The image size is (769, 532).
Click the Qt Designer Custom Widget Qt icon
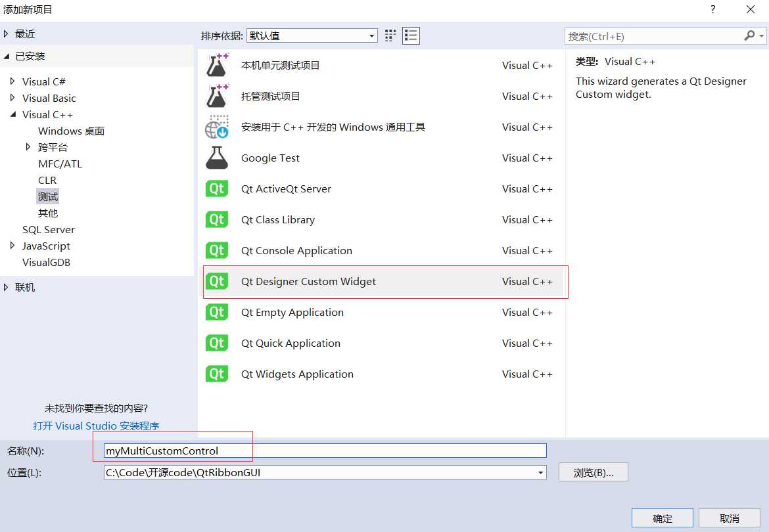217,281
